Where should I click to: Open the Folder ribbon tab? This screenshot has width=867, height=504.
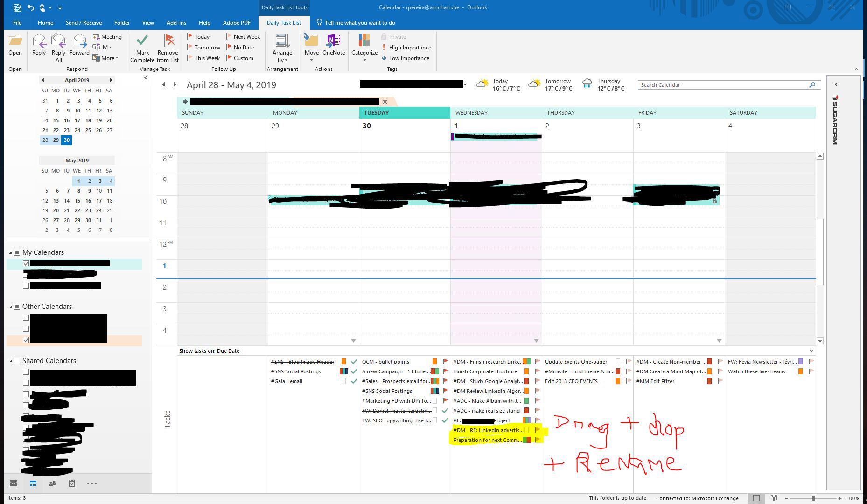pyautogui.click(x=122, y=22)
